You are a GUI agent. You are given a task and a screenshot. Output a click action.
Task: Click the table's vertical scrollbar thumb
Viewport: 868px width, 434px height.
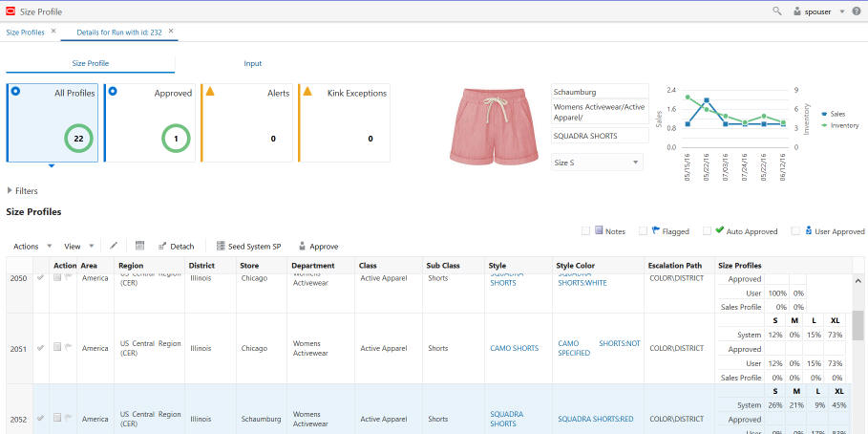tap(857, 324)
